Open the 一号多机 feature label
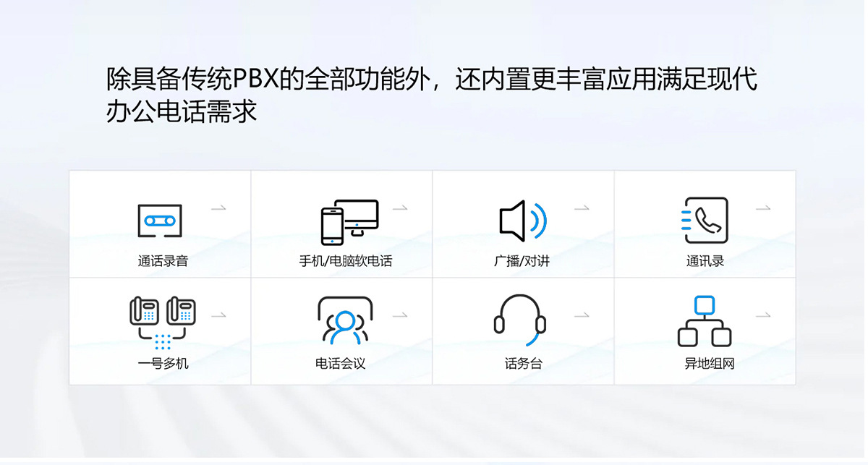 (163, 364)
